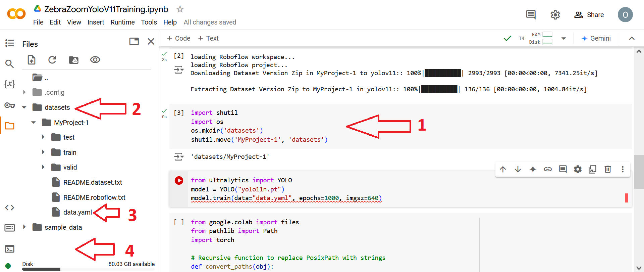Open the Command palette sidebar icon
Viewport: 644px width, 272px height.
point(9,228)
